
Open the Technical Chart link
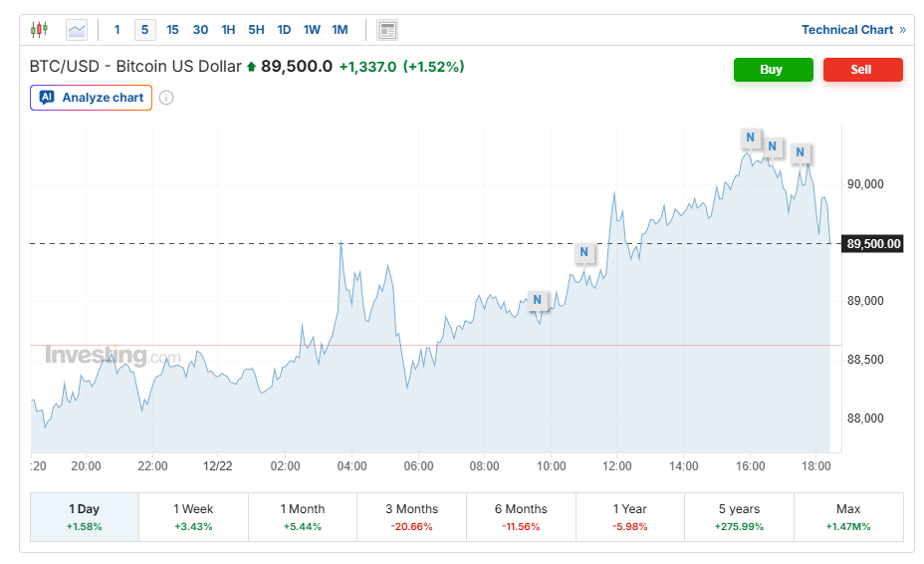[x=853, y=30]
